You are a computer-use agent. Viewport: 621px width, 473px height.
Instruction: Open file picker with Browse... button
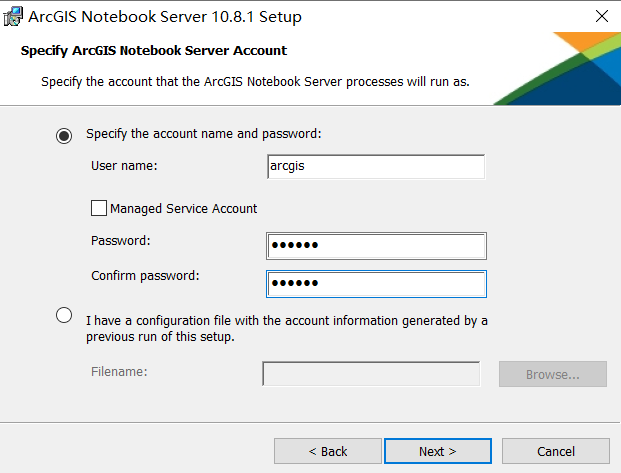click(x=552, y=374)
